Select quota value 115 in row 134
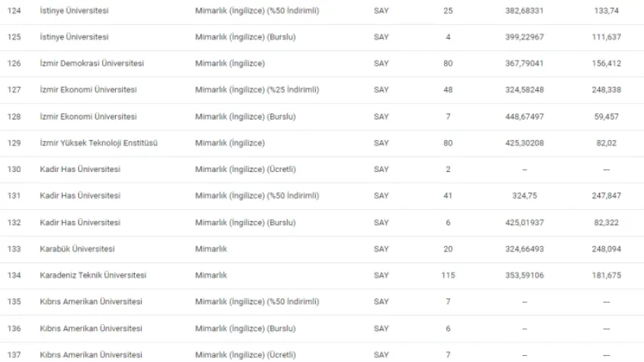The width and height of the screenshot is (644, 362). [448, 275]
